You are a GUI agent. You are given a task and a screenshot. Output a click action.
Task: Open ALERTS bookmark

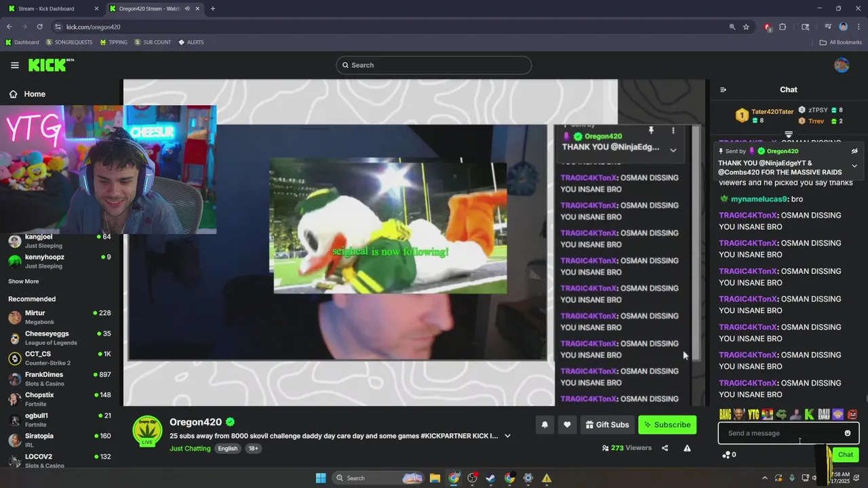[191, 42]
